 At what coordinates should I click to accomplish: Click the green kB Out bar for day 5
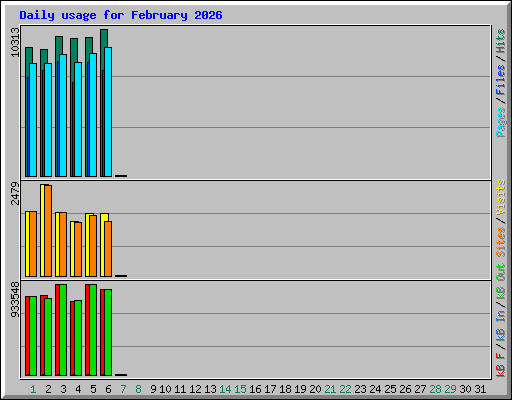(93, 330)
